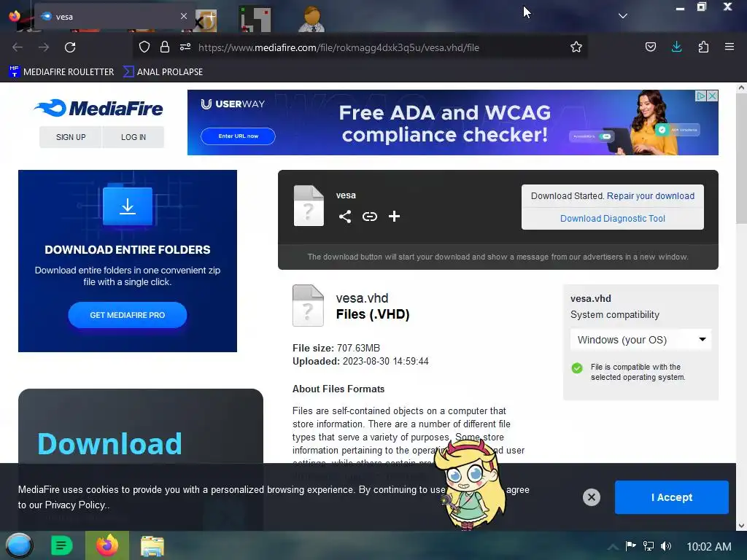Click I Accept cookies button
This screenshot has height=560, width=747.
tap(671, 497)
